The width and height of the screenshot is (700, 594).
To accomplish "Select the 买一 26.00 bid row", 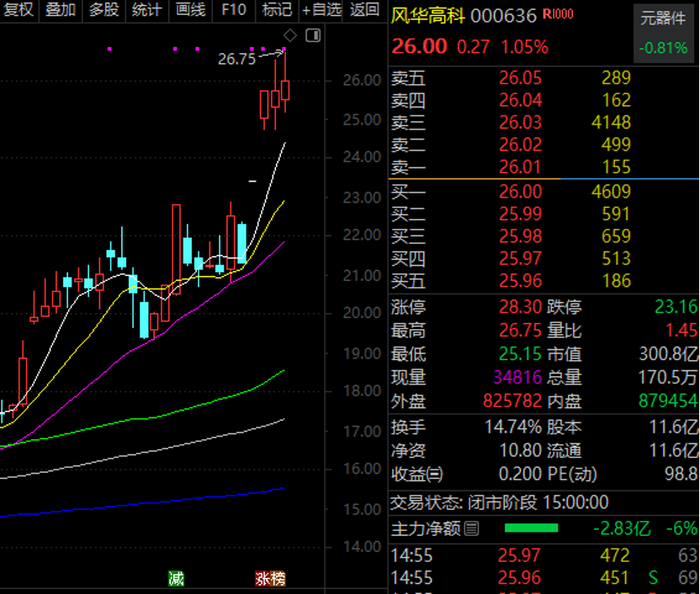I will (544, 192).
